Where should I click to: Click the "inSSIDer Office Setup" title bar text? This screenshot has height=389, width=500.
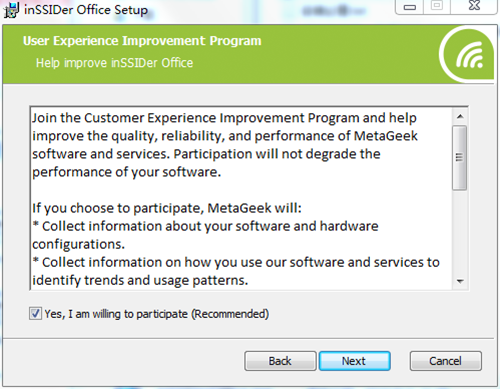coord(86,10)
